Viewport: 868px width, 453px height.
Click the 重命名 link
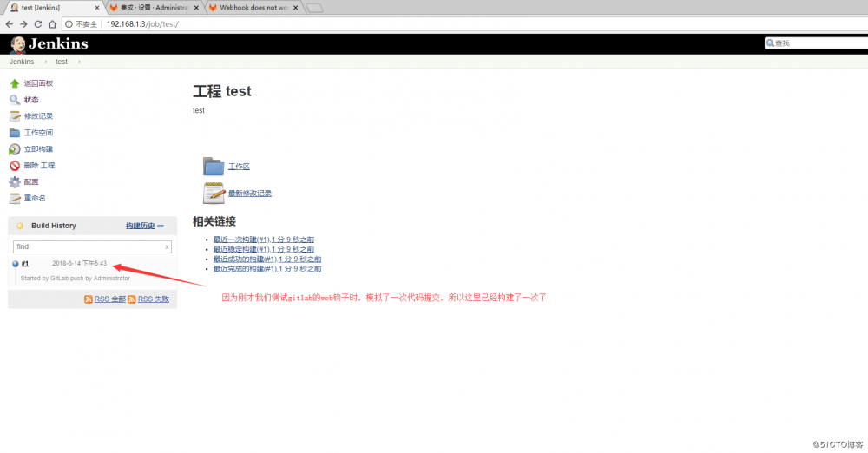pos(35,198)
